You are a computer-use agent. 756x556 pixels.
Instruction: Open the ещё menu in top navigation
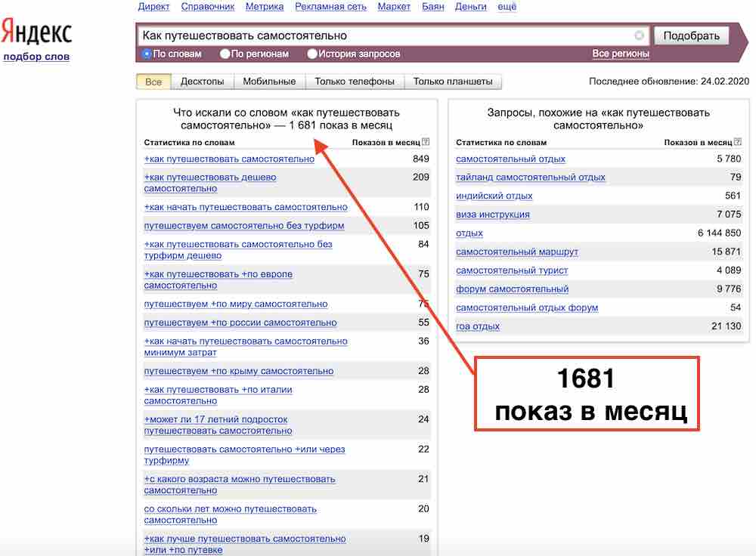coord(507,6)
